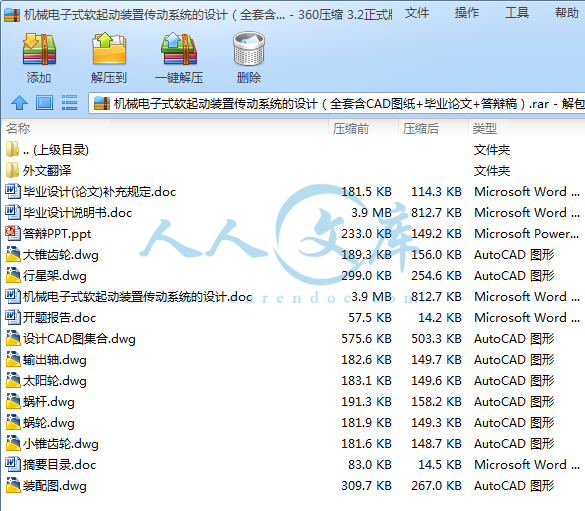This screenshot has width=585, height=511.
Task: Click the 添加 (Add) archive icon
Action: [39, 49]
